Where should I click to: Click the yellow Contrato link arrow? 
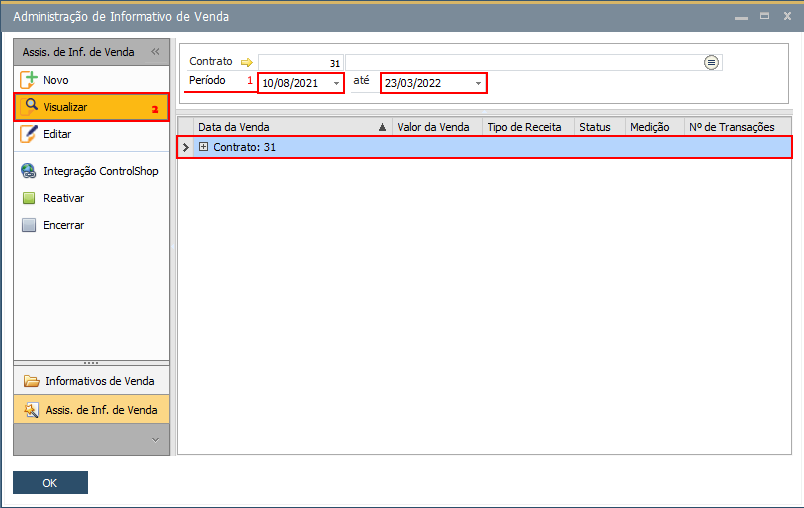pyautogui.click(x=247, y=63)
